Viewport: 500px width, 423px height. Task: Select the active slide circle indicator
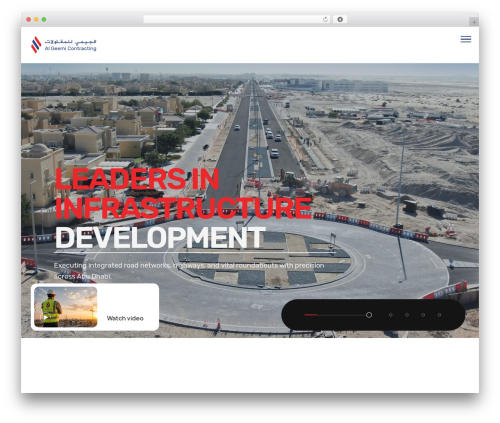click(369, 315)
